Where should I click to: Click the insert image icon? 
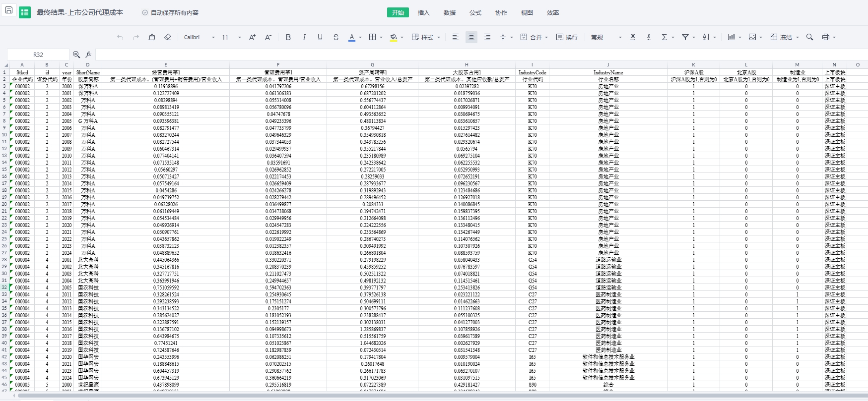coord(752,37)
